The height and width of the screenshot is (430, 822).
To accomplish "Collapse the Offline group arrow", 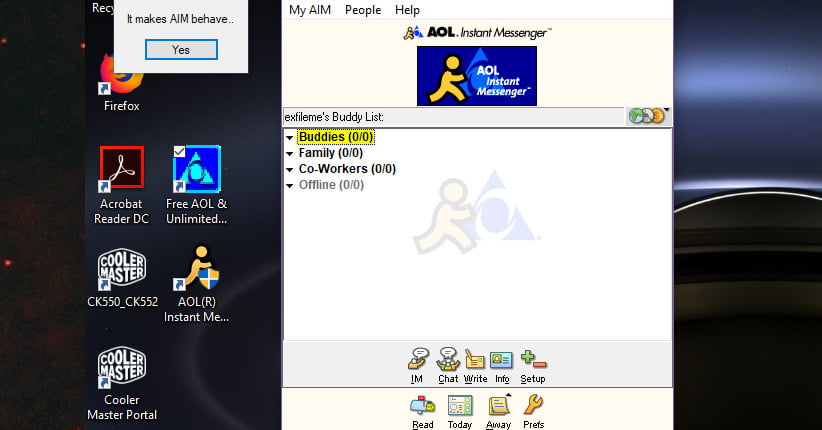I will (289, 186).
